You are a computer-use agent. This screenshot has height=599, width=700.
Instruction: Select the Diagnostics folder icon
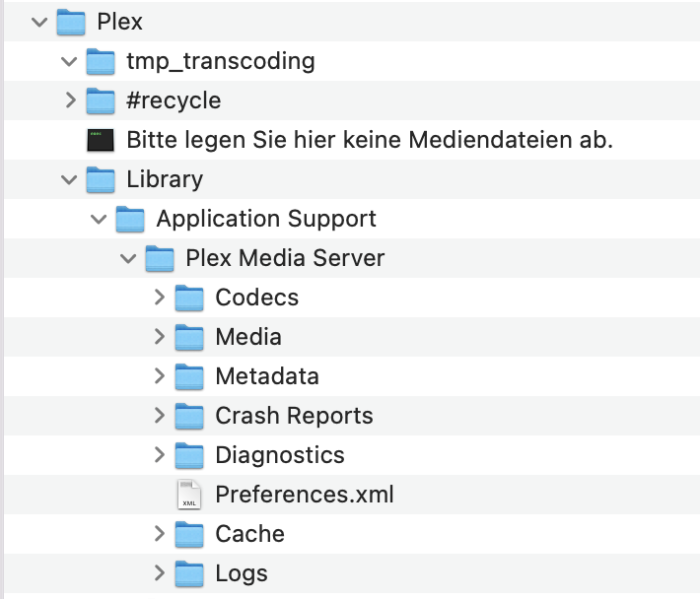(189, 455)
